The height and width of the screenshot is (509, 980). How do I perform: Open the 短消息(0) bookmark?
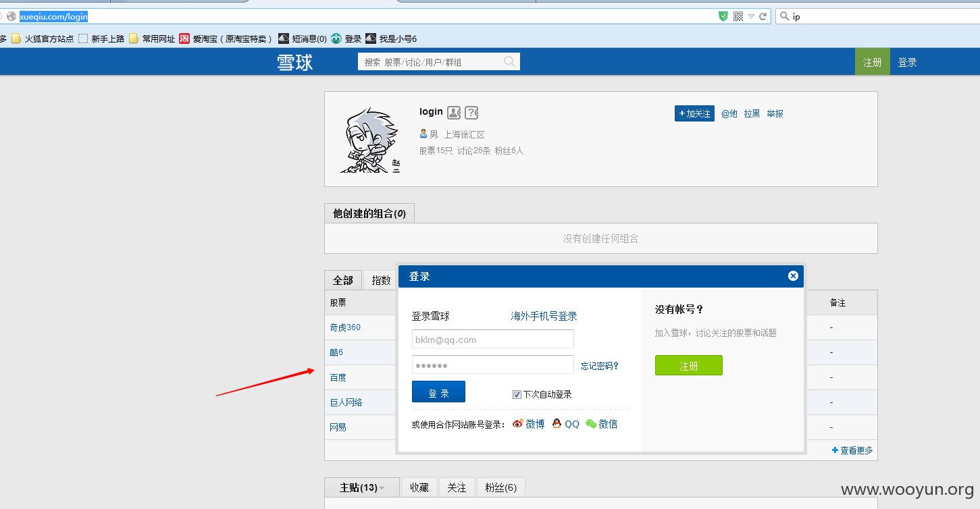303,38
